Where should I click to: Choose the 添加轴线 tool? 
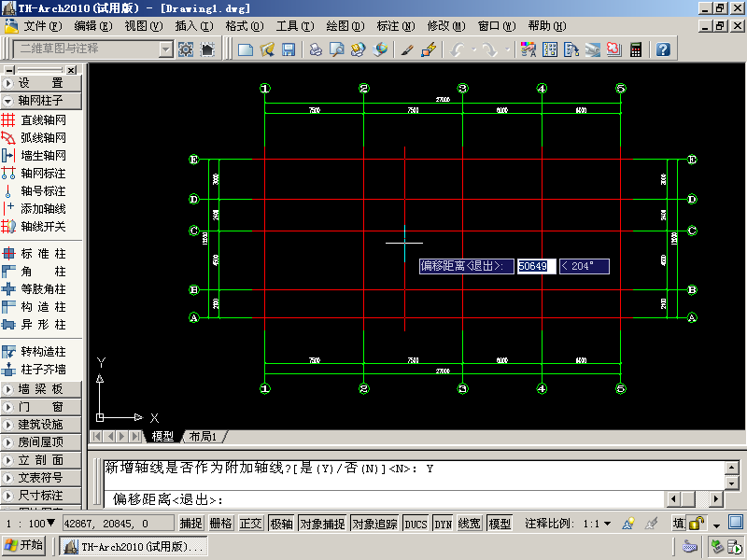click(x=35, y=208)
